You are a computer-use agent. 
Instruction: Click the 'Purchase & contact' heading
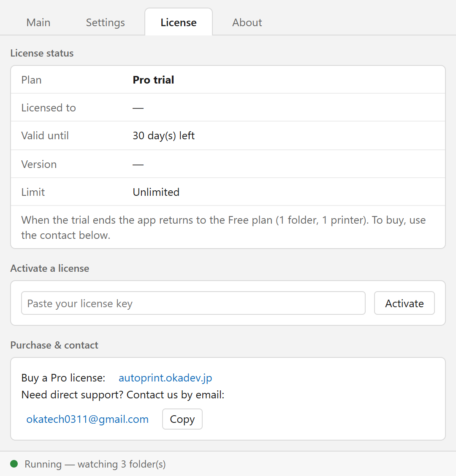[x=54, y=345]
